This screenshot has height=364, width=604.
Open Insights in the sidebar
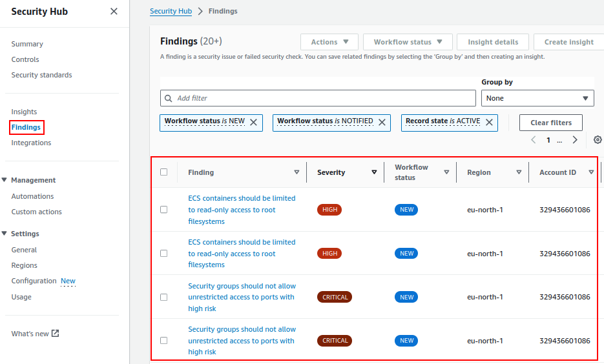tap(24, 112)
